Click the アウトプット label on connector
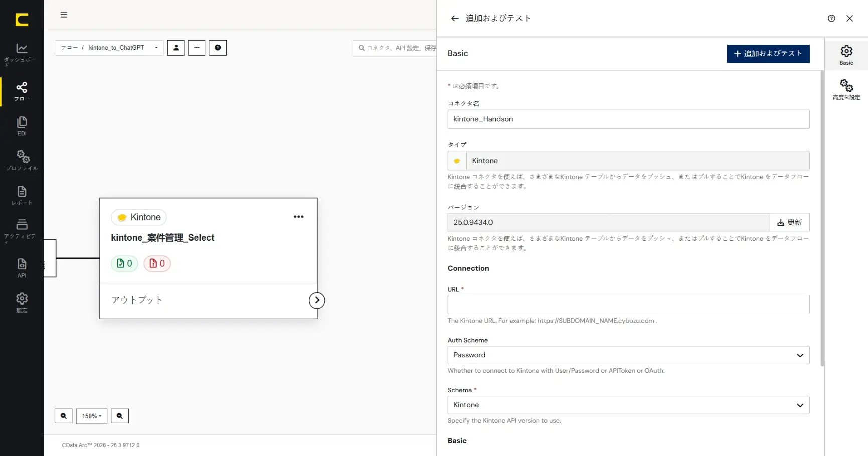Image resolution: width=868 pixels, height=456 pixels. pos(137,300)
